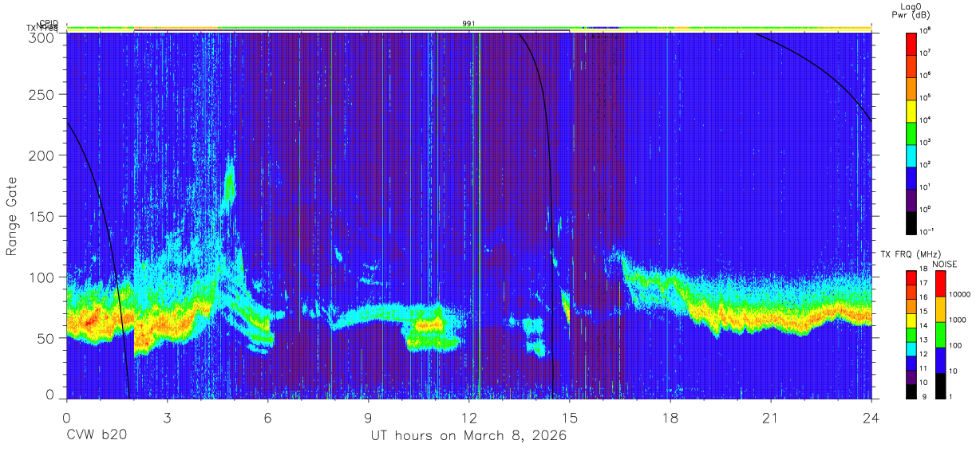
Task: Click the 'Lag0 Pwr (dB)' colorbar title
Action: click(x=912, y=10)
